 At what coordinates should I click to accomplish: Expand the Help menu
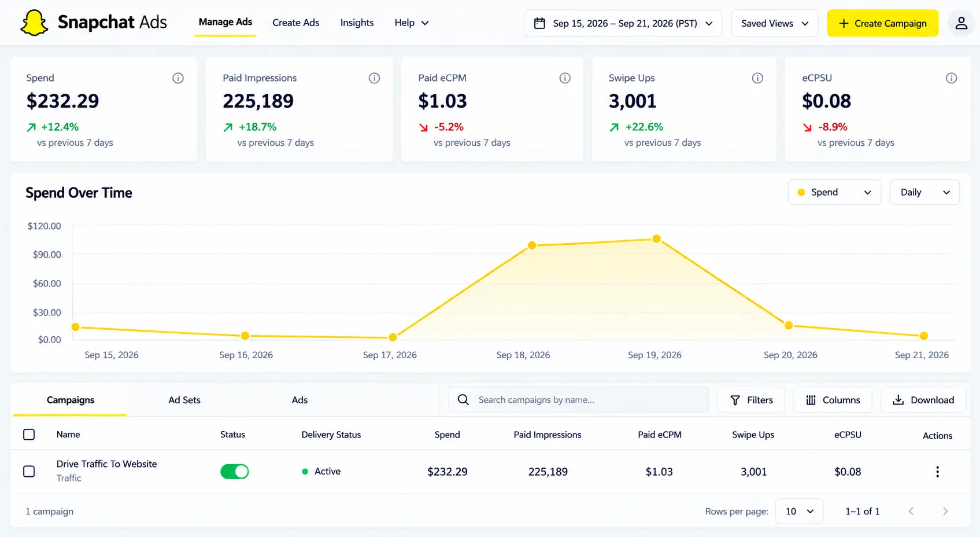pyautogui.click(x=412, y=23)
